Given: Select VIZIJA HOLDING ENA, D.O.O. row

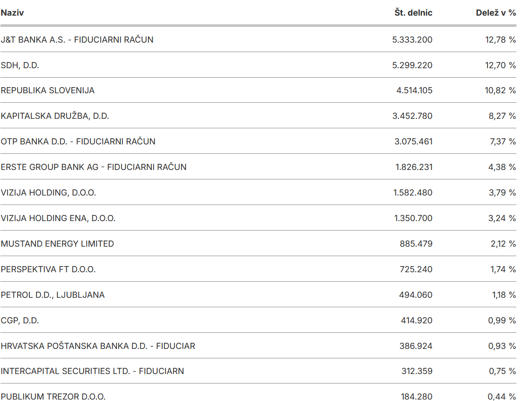Looking at the screenshot, I should click(258, 218).
